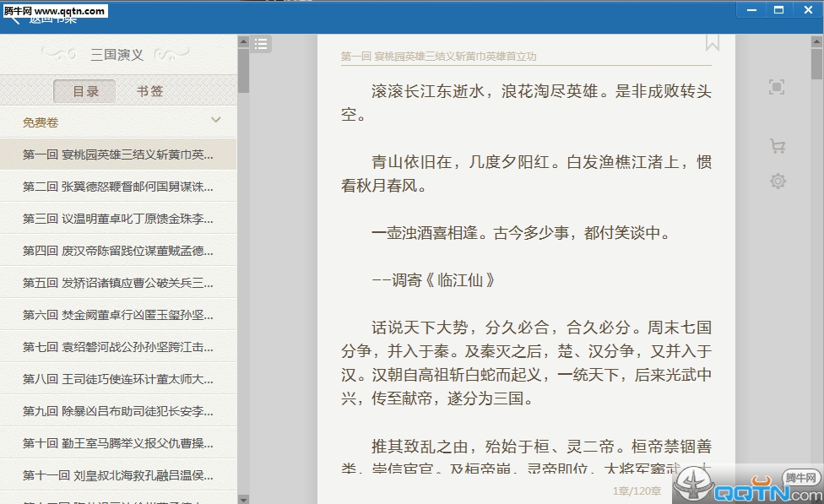Click the line 滚滚长江东逝水
The width and height of the screenshot is (824, 504).
pos(526,102)
